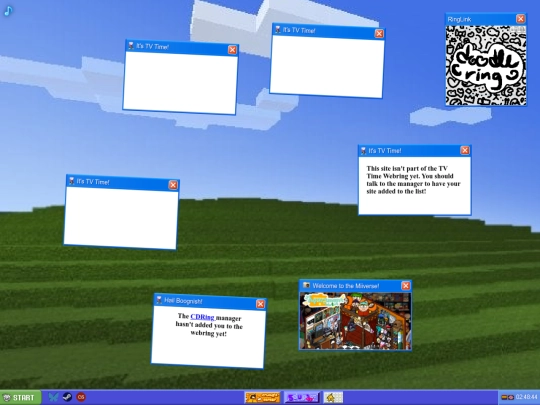Click the blue butterfly icon in the taskbar
Screen dimensions: 540x405
coord(53,397)
